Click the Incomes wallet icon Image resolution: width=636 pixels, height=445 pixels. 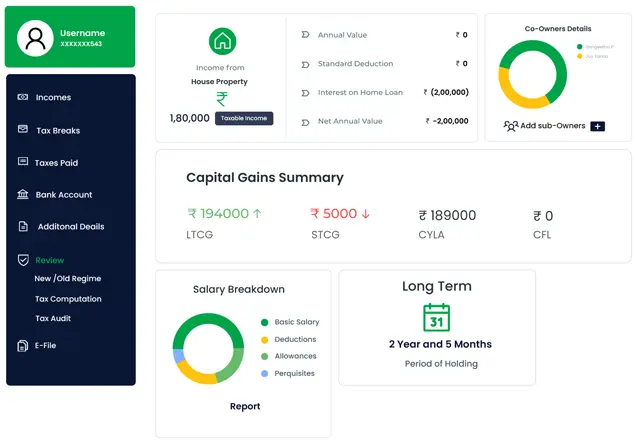tap(22, 98)
